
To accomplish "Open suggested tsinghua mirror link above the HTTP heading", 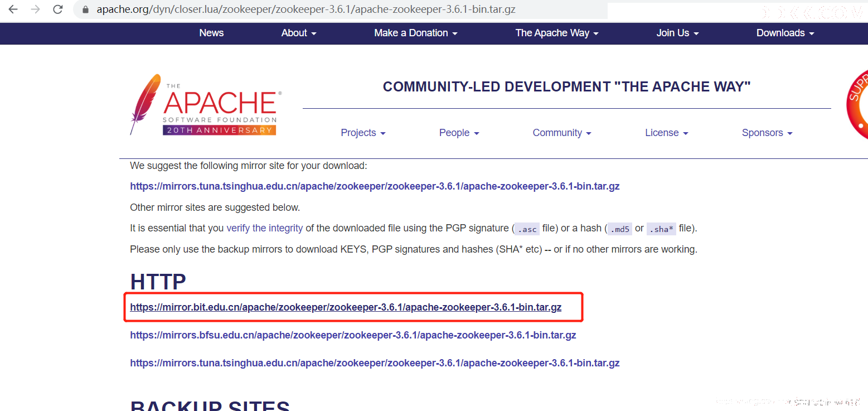I will 375,186.
